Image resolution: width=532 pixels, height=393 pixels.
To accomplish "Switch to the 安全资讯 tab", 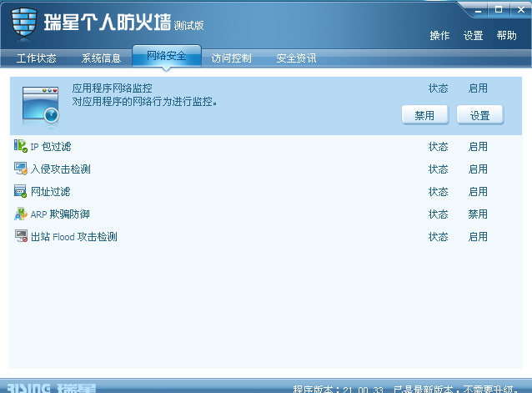I will click(296, 58).
